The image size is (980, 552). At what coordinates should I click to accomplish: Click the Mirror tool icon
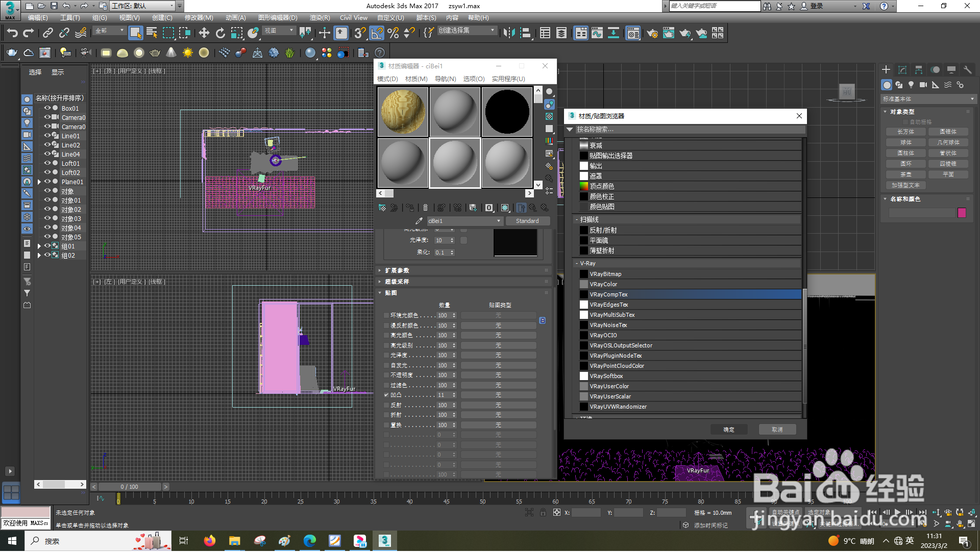509,33
